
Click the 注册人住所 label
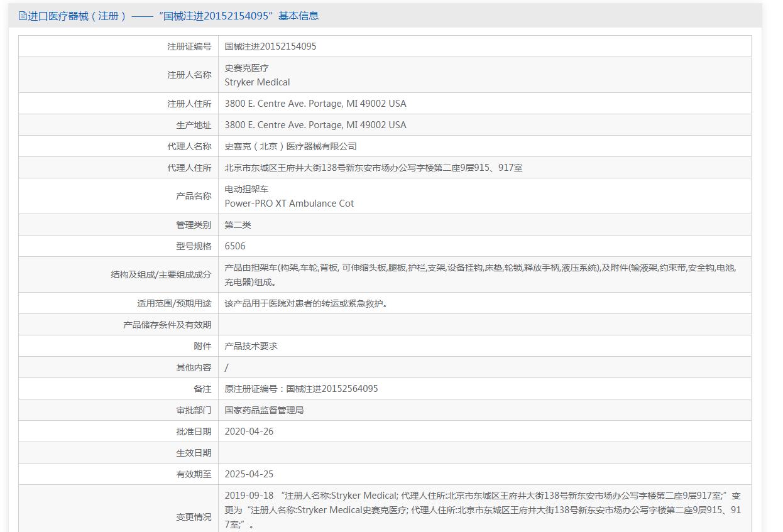pyautogui.click(x=189, y=104)
